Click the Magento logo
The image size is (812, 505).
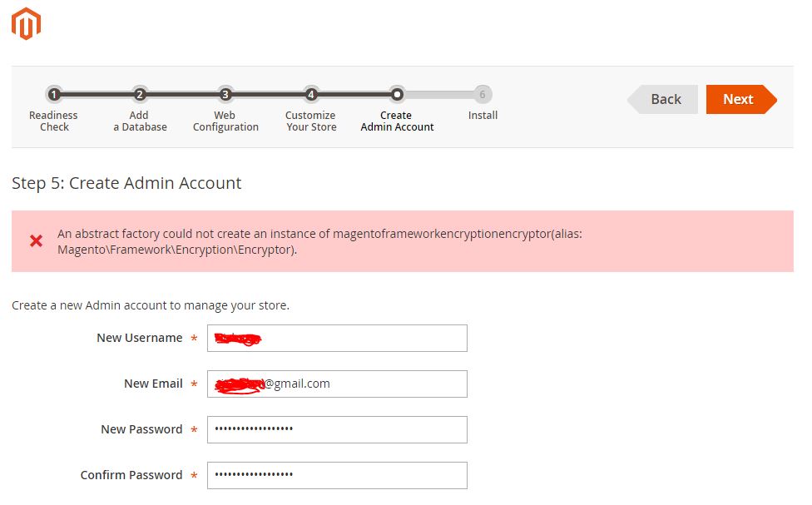26,24
